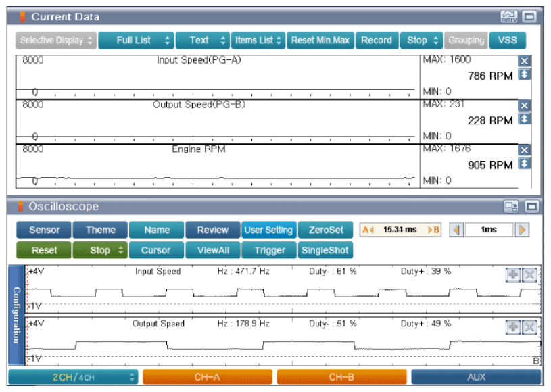Open the Items List dropdown

point(258,41)
